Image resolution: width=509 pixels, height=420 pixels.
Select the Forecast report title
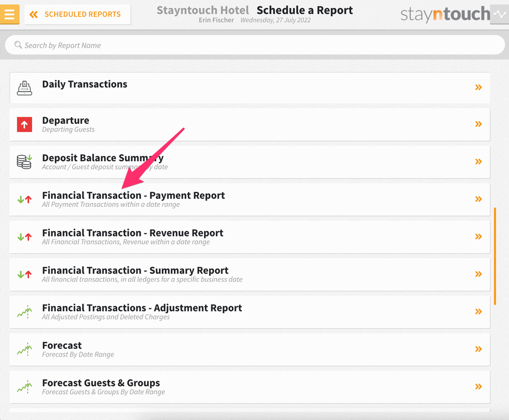click(62, 345)
